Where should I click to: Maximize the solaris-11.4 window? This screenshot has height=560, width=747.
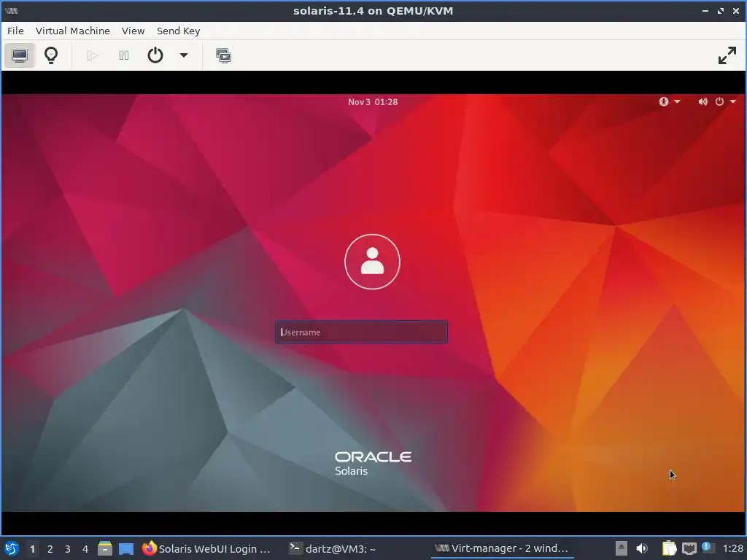(x=720, y=10)
